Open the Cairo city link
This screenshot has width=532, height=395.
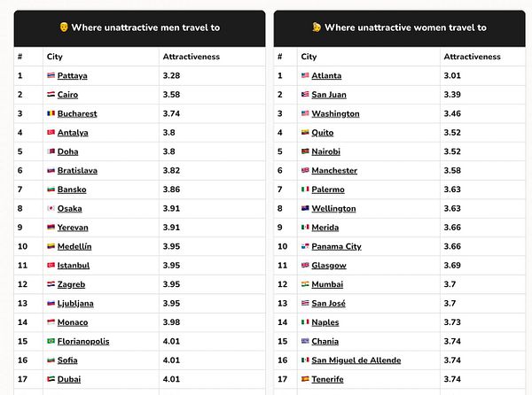click(x=67, y=95)
